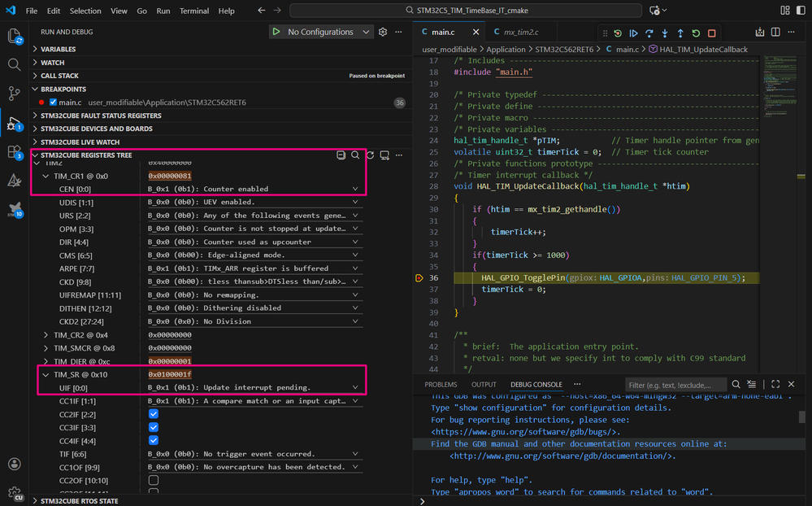Open the Run menu
This screenshot has width=812, height=506.
click(x=163, y=11)
